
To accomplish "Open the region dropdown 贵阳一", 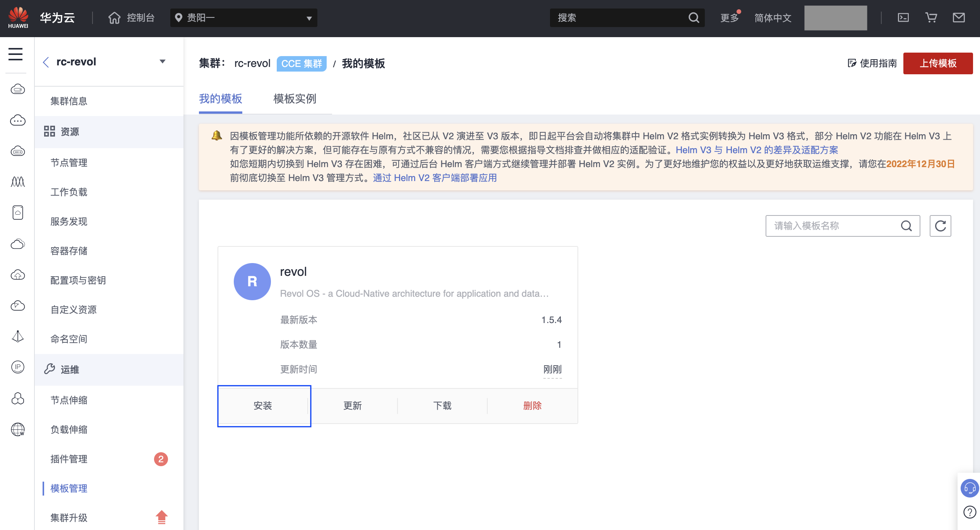I will pyautogui.click(x=244, y=18).
